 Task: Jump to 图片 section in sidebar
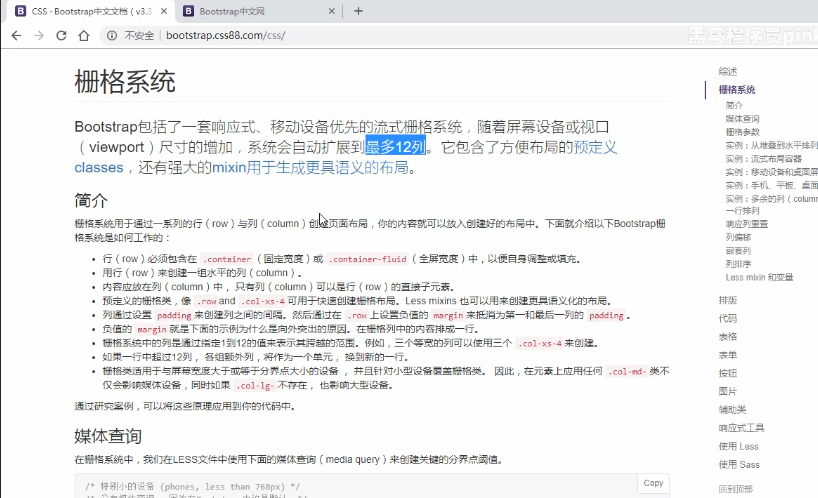point(728,392)
